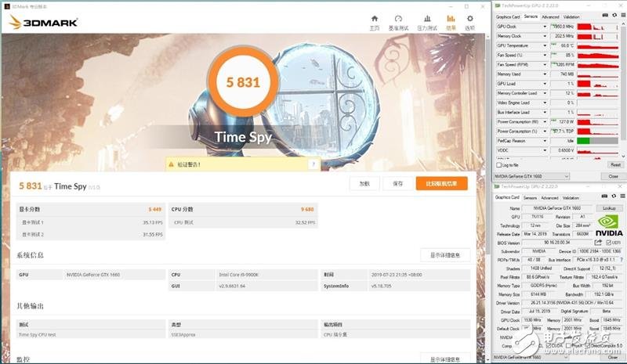The width and height of the screenshot is (627, 364).
Task: Open the Stress Tests chart icon in 3DMark
Action: point(427,18)
